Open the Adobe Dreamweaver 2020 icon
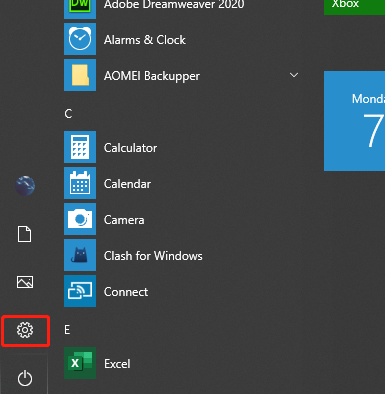The image size is (385, 394). tap(80, 8)
